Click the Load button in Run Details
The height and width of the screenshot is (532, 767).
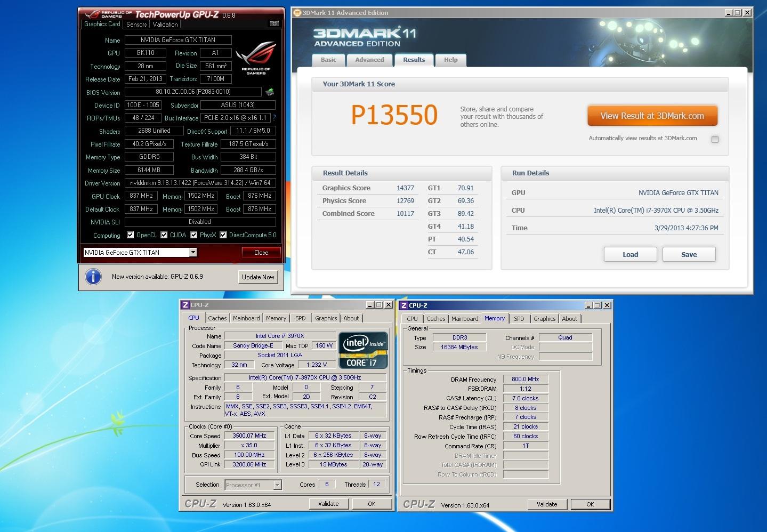point(630,254)
